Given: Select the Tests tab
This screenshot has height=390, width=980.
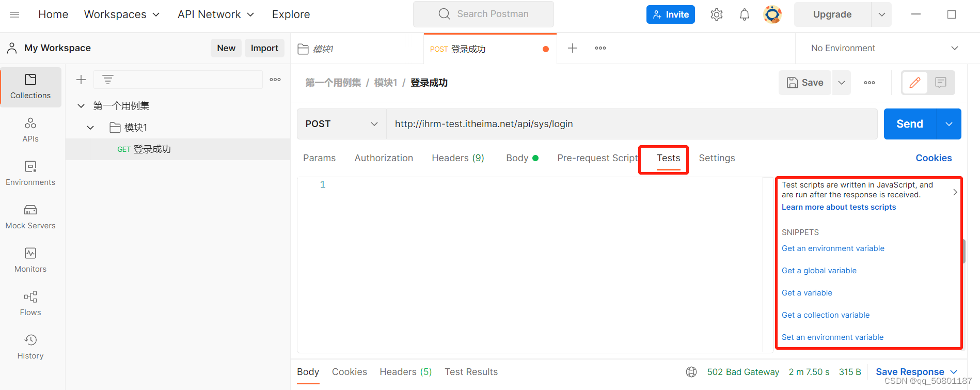Looking at the screenshot, I should pos(668,158).
